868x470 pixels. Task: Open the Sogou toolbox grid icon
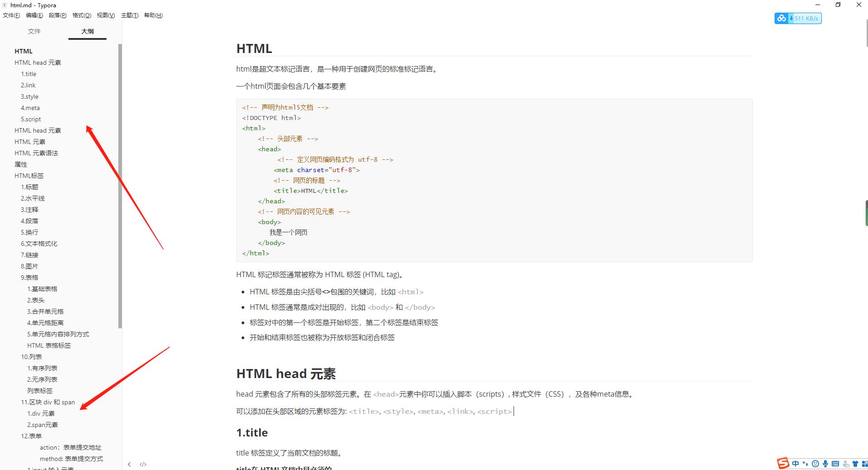[864, 464]
